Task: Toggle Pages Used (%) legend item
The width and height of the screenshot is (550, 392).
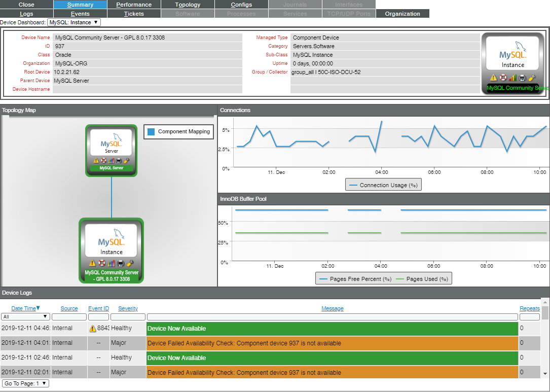Action: point(422,279)
